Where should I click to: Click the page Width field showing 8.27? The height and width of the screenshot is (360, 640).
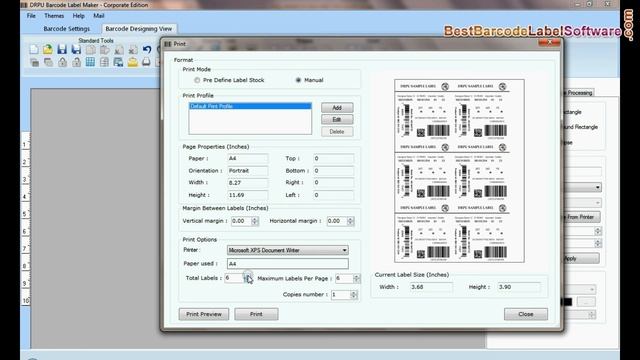point(248,183)
